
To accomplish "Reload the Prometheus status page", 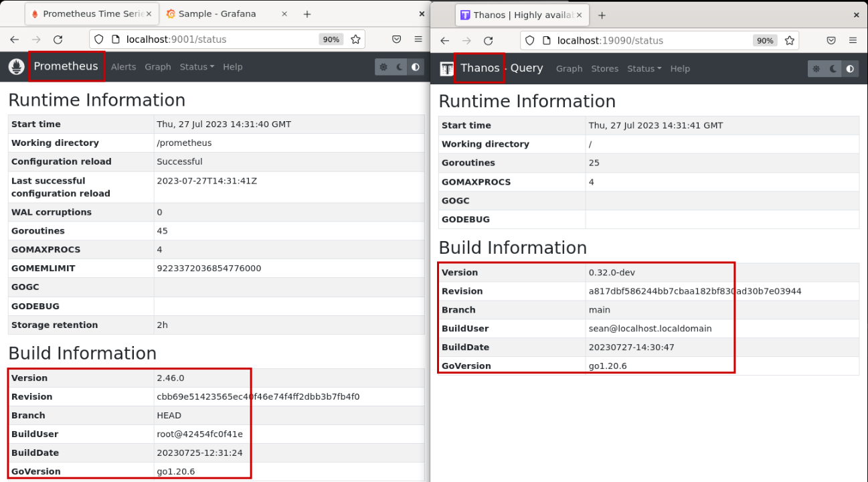I will tap(58, 39).
